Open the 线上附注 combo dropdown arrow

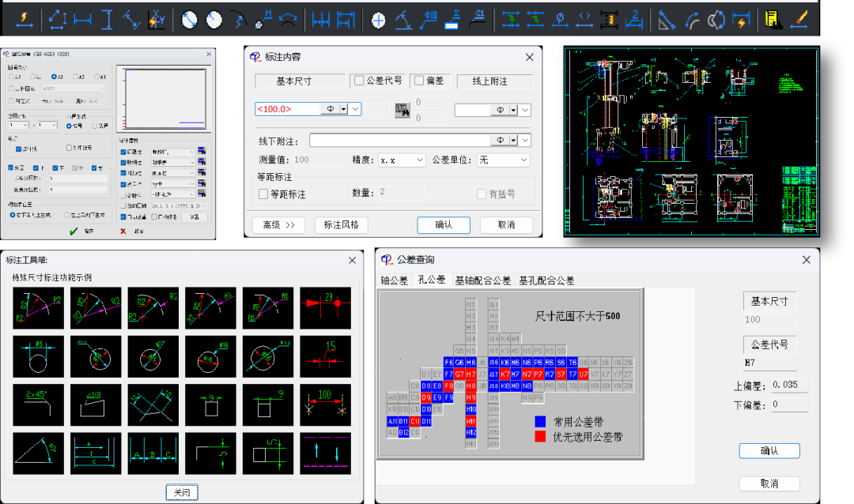(x=525, y=110)
